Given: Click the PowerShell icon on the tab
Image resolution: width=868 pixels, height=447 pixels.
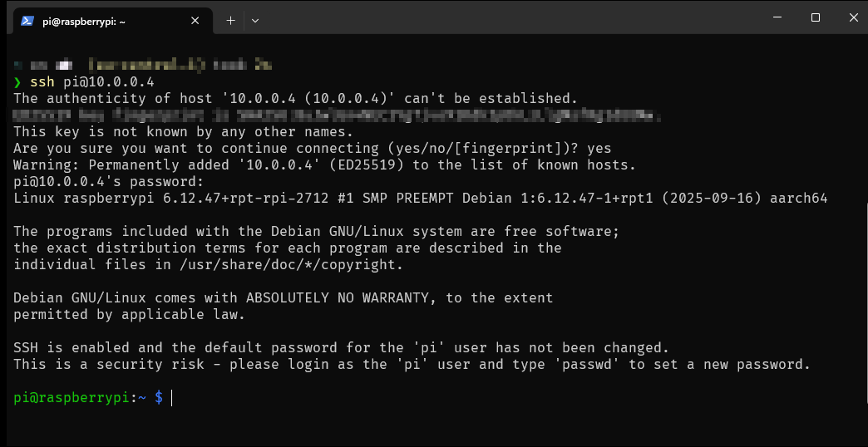Looking at the screenshot, I should [27, 20].
